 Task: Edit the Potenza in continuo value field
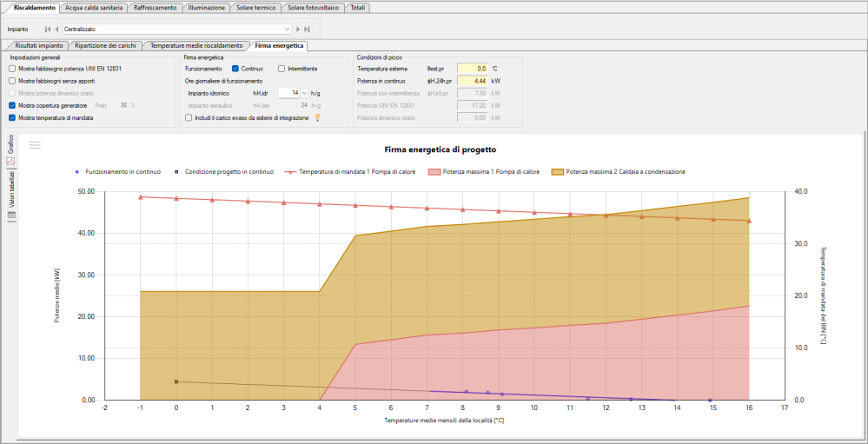coord(472,81)
